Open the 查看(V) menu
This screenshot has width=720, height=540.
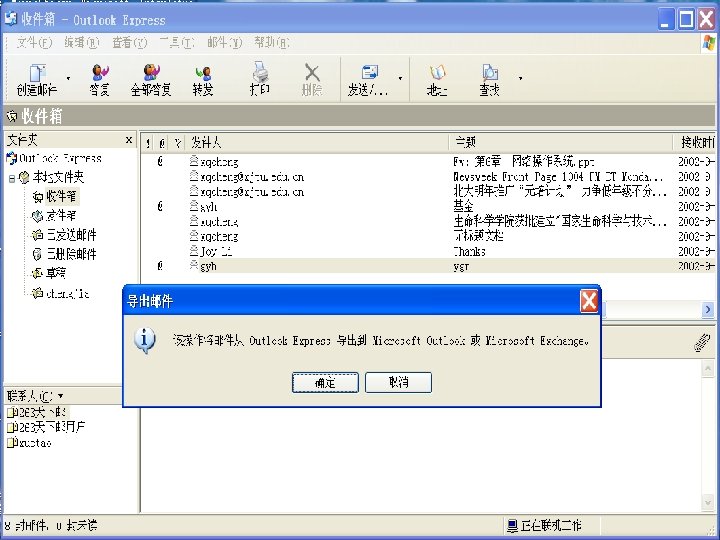(129, 43)
